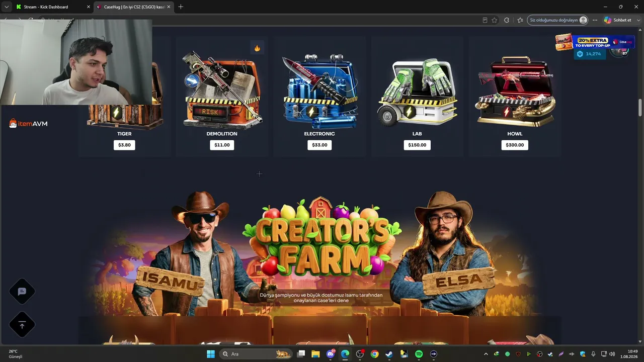Click the Howl case $300.00 price button
Image resolution: width=644 pixels, height=362 pixels.
click(x=515, y=145)
